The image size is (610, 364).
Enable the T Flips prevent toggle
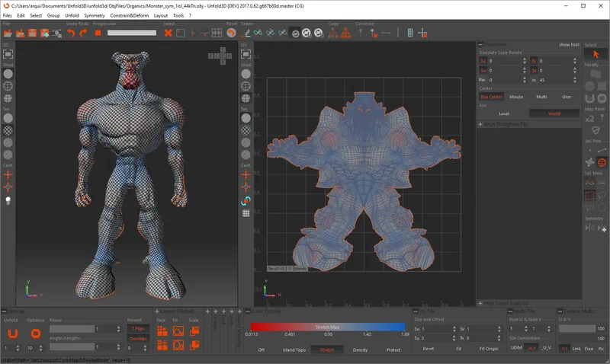(x=138, y=328)
